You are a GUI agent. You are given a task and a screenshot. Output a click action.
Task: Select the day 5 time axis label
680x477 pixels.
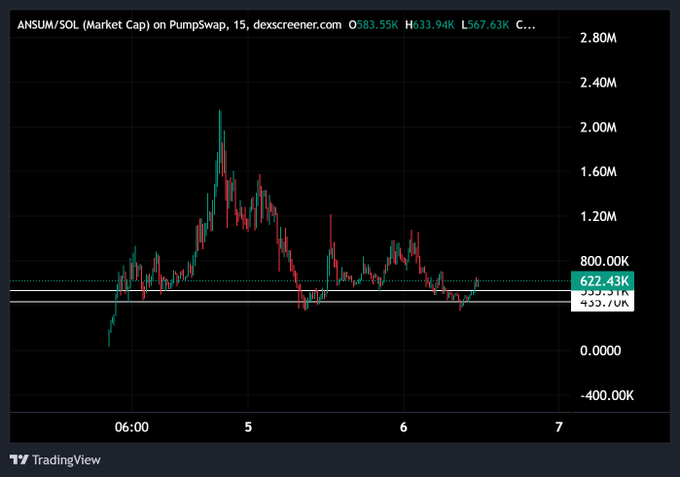248,427
